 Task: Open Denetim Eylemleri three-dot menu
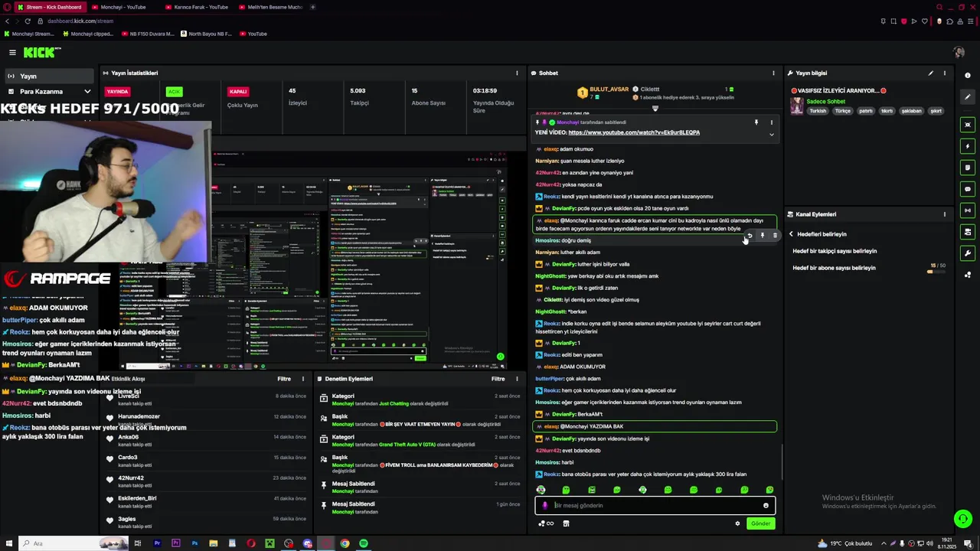(517, 379)
